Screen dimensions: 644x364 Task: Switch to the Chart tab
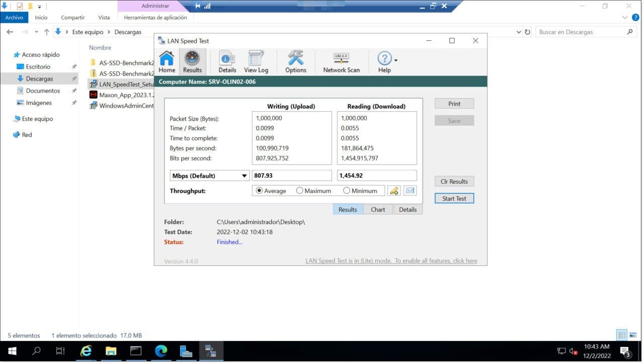click(x=378, y=209)
